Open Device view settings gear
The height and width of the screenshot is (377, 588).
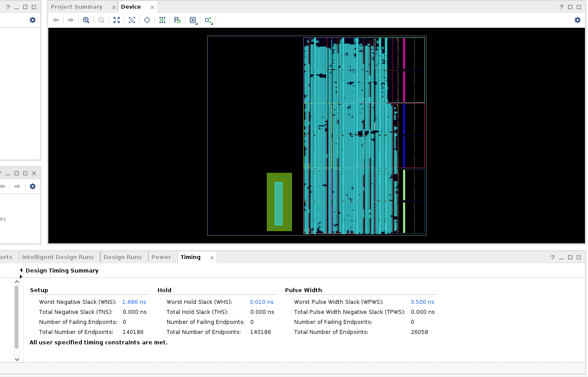(578, 20)
